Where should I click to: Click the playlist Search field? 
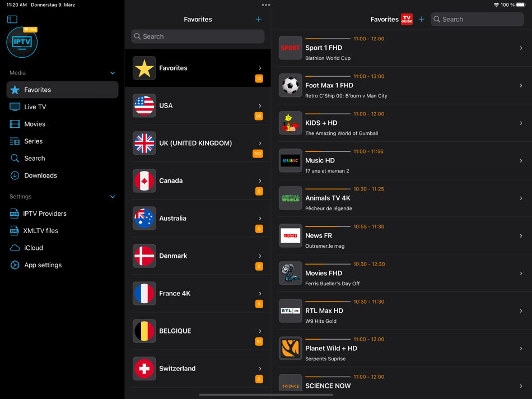[198, 36]
